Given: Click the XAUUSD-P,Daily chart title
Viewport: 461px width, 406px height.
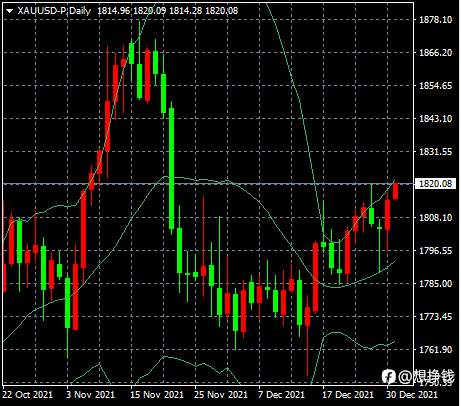Looking at the screenshot, I should 54,11.
